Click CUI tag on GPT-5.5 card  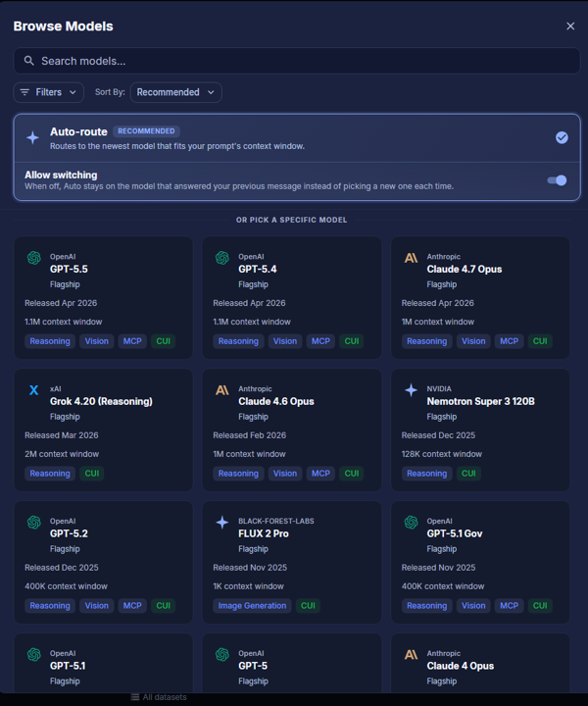point(164,341)
